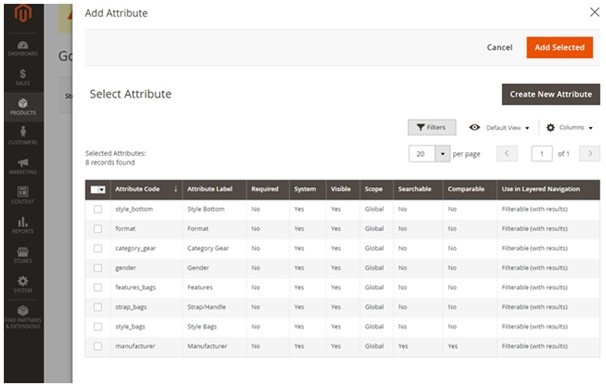The height and width of the screenshot is (387, 606).
Task: Sort by Use in Layered Navigation header
Action: coord(548,189)
